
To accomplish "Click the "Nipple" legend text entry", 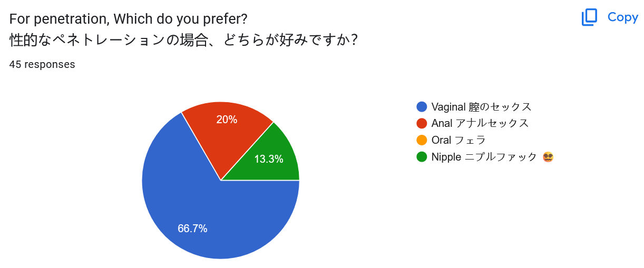I will pos(484,157).
